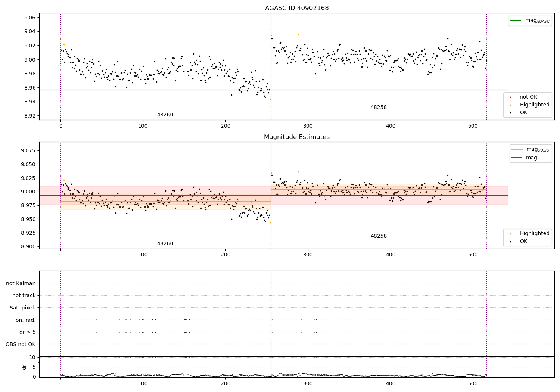560x392 pixels.
Task: Click the '9.075' tick on the middle plot
Action: pyautogui.click(x=28, y=150)
